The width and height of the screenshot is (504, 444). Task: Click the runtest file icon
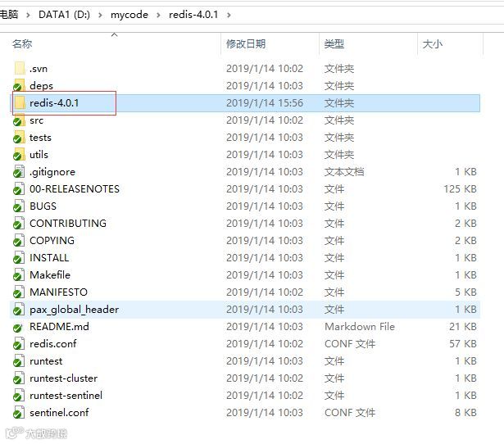[19, 360]
